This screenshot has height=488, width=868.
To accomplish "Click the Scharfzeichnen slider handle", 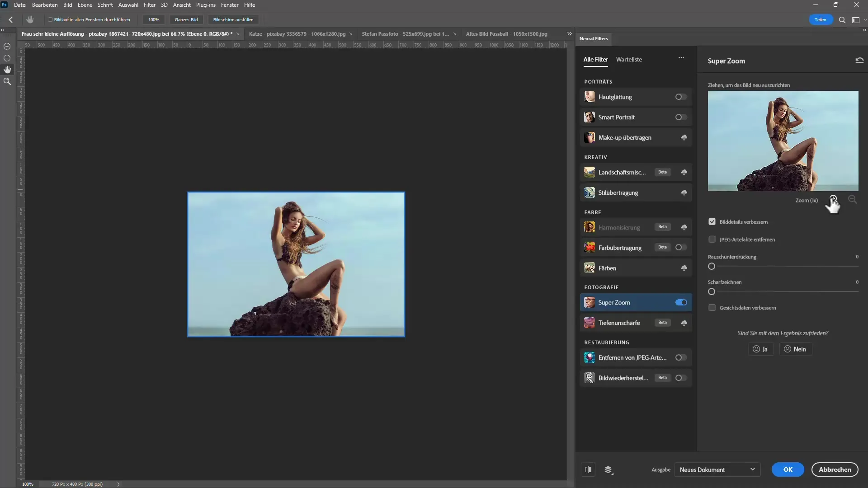I will tap(712, 291).
